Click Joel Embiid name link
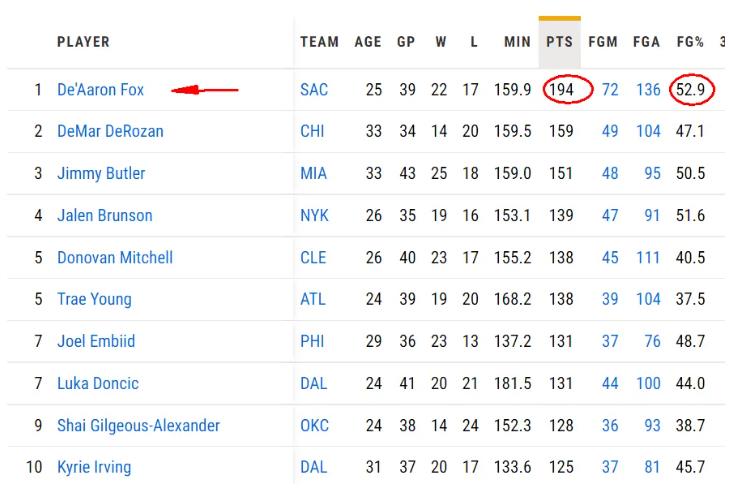This screenshot has width=729, height=493. [96, 342]
